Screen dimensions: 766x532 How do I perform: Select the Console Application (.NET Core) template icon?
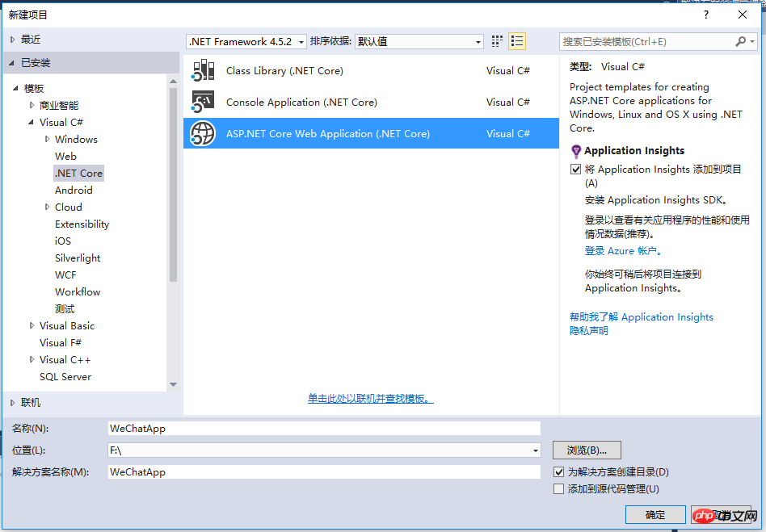point(203,102)
